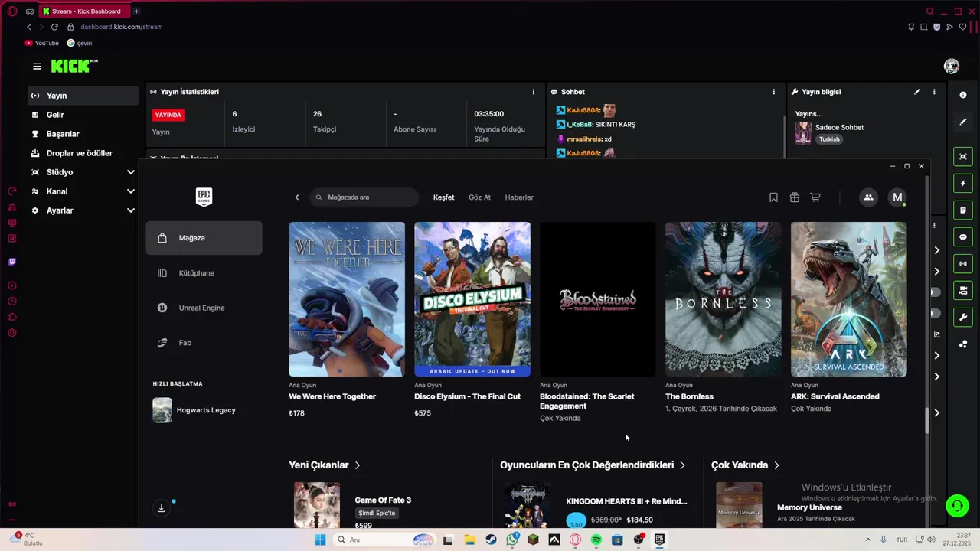Open WhatsApp from the taskbar

pos(512,540)
